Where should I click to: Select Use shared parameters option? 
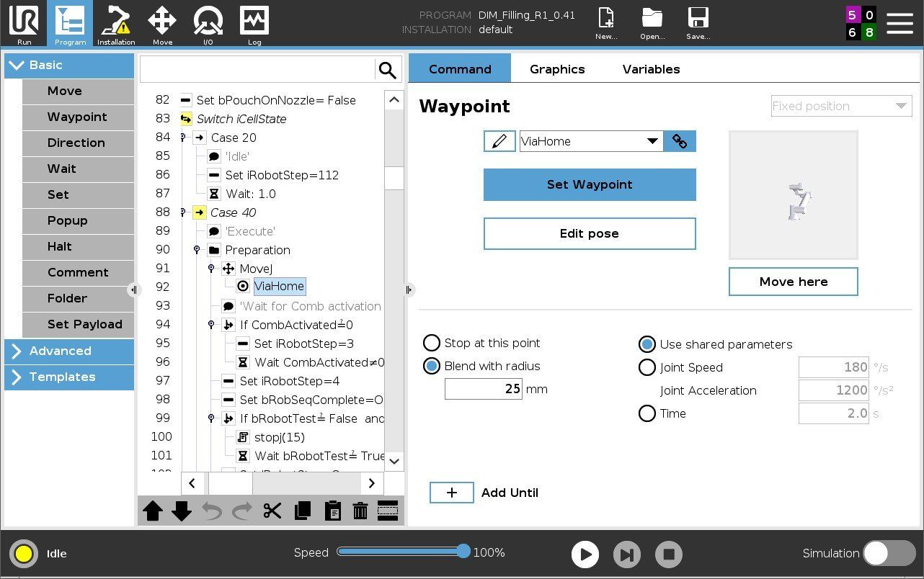point(647,344)
